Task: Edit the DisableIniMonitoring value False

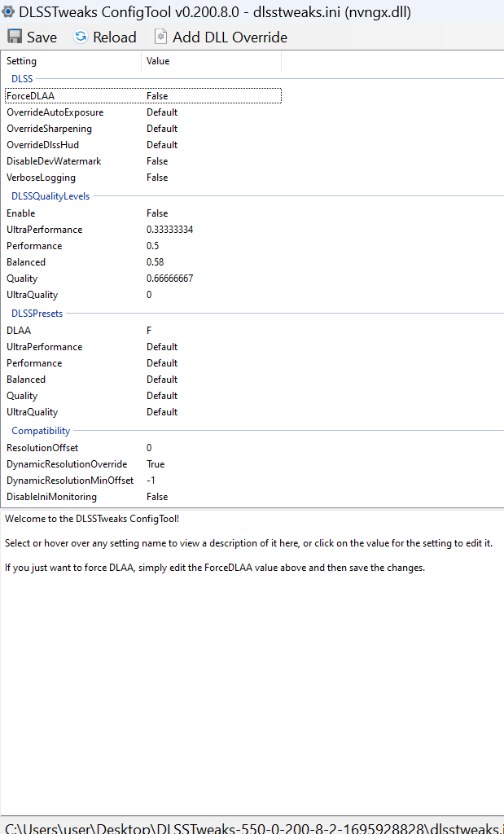Action: (x=157, y=497)
